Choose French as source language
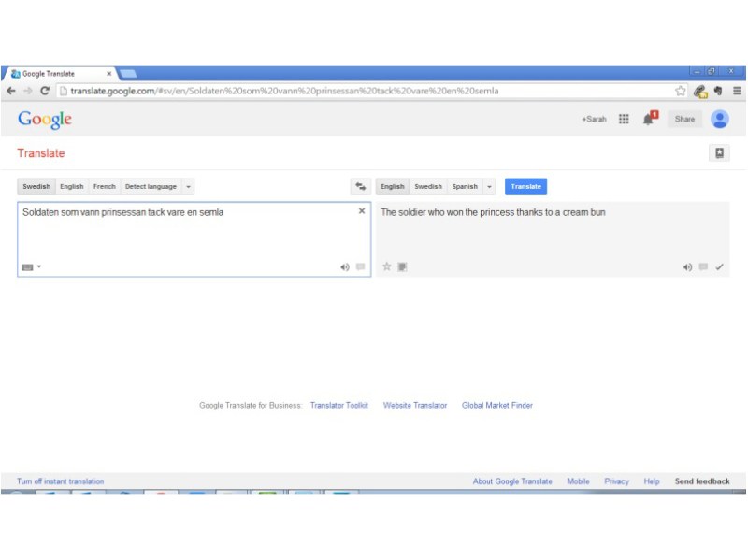The width and height of the screenshot is (748, 560). tap(104, 187)
